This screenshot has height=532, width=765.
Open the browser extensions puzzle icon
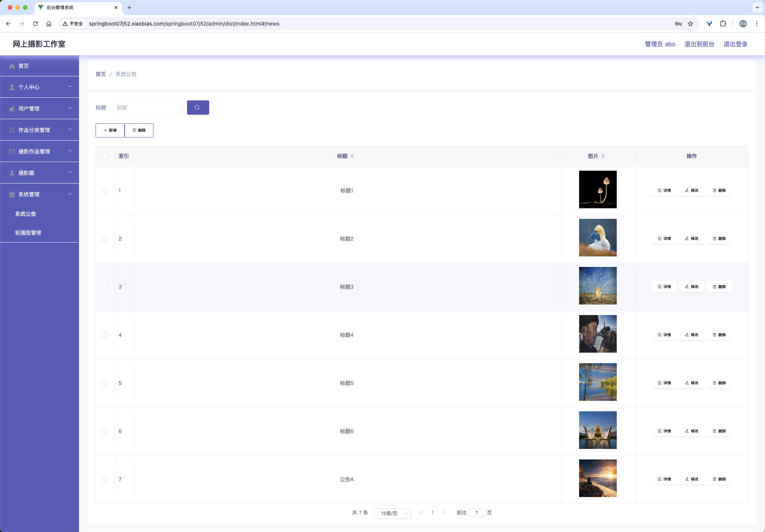(723, 24)
